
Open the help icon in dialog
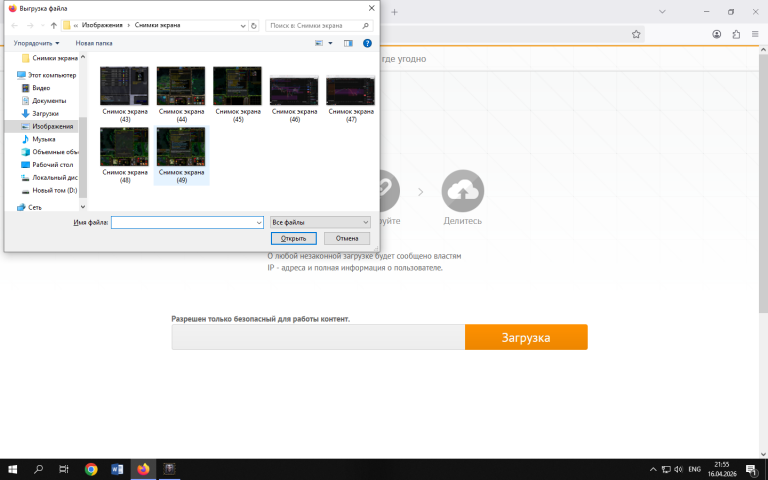tap(367, 43)
